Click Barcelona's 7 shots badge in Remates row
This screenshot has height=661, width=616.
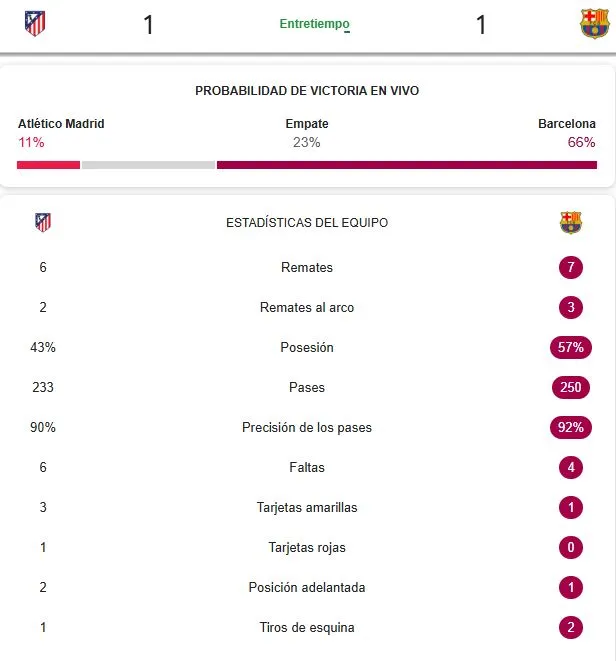click(571, 267)
